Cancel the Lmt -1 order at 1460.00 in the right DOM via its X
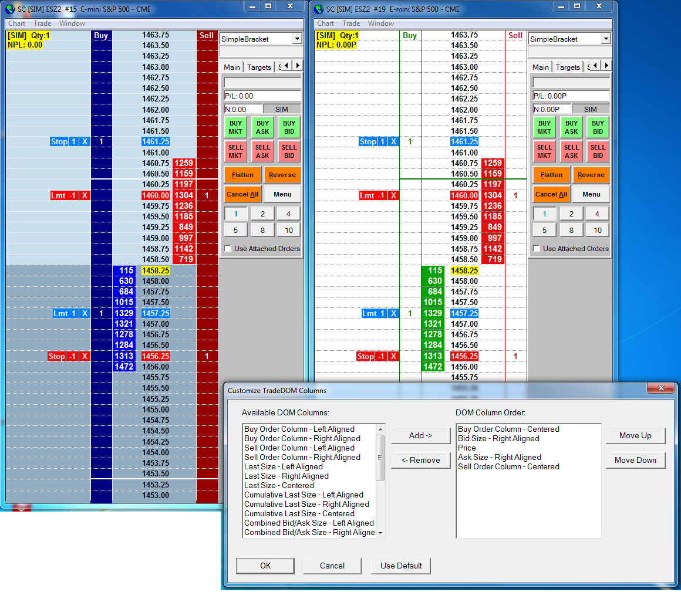The height and width of the screenshot is (616, 681). [393, 196]
